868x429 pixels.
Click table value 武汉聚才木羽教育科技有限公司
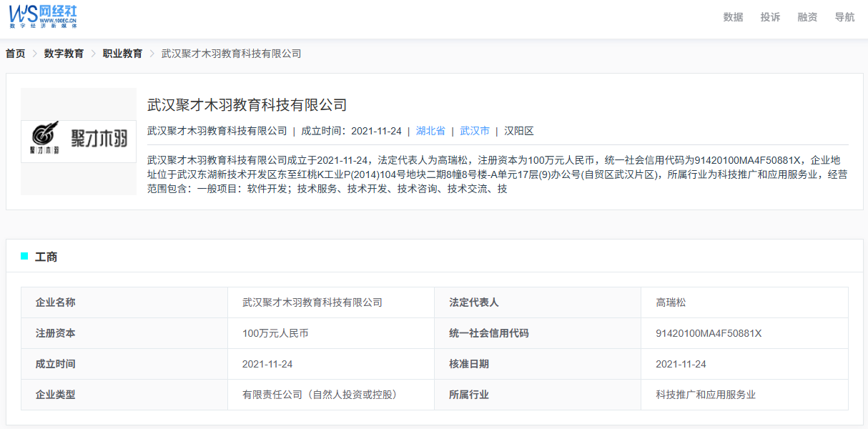pyautogui.click(x=312, y=302)
